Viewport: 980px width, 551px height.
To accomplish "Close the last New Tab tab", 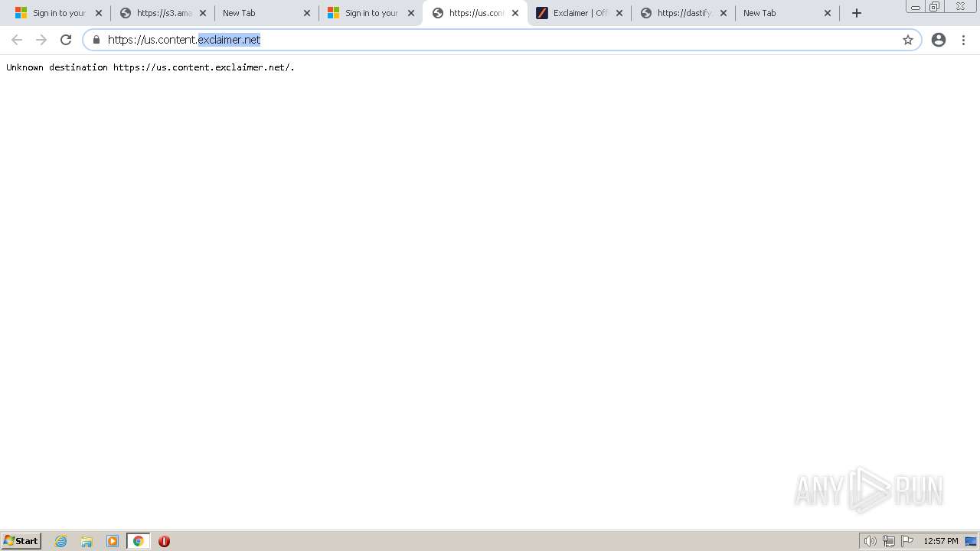I will tap(828, 13).
